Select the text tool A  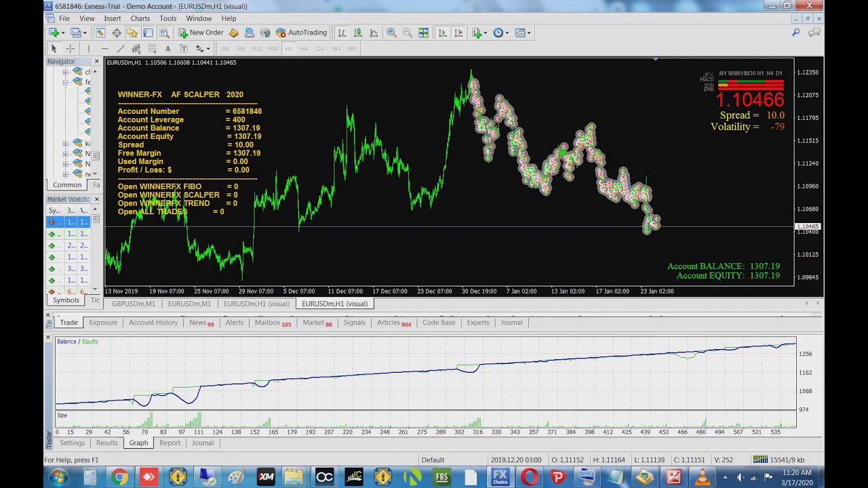[167, 49]
